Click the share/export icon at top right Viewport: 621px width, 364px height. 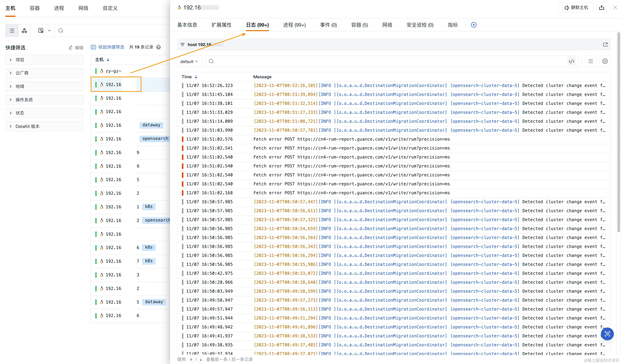point(602,8)
